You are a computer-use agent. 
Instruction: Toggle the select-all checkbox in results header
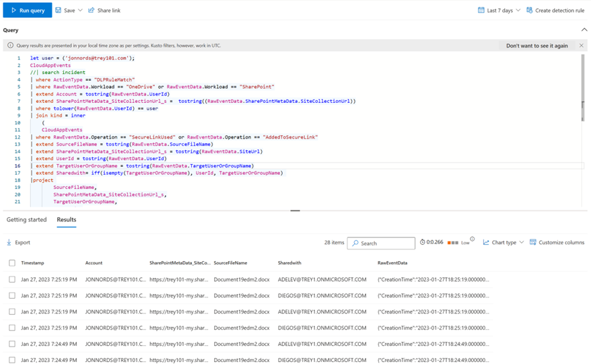click(x=12, y=263)
